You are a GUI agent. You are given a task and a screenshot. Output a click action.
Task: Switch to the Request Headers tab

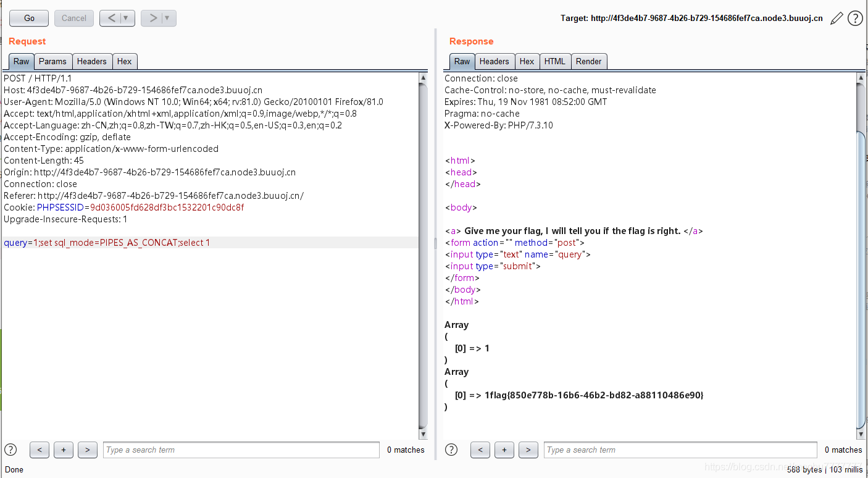92,61
